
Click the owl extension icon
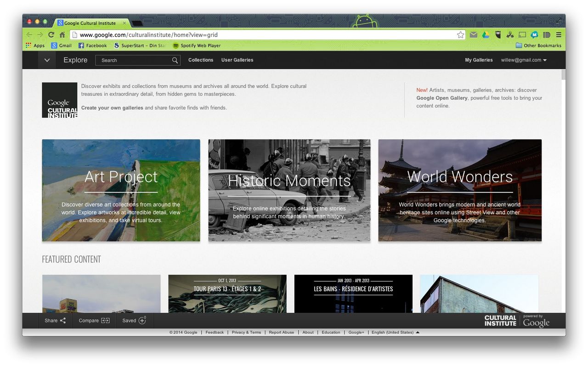[498, 35]
